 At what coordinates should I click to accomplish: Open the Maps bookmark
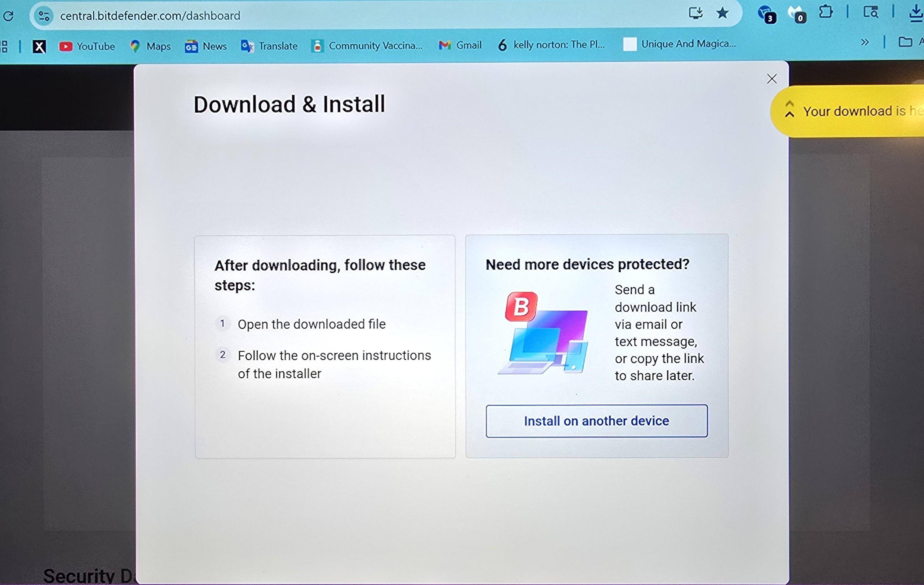pos(150,46)
